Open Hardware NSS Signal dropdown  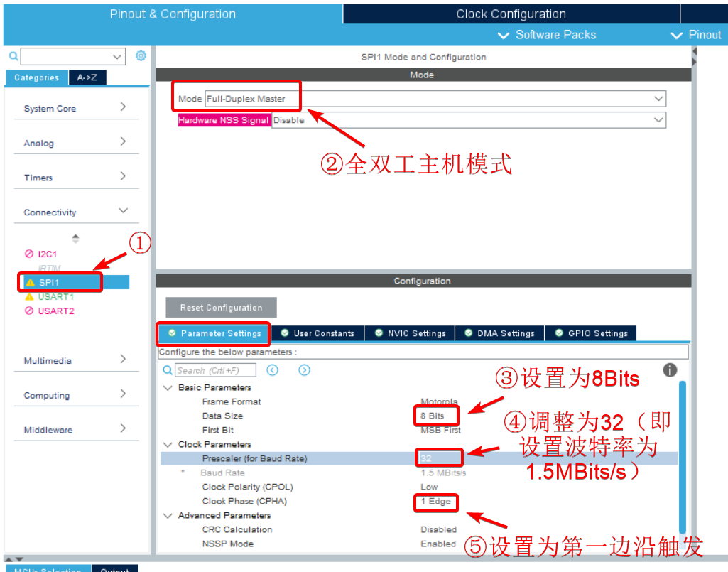click(x=469, y=120)
